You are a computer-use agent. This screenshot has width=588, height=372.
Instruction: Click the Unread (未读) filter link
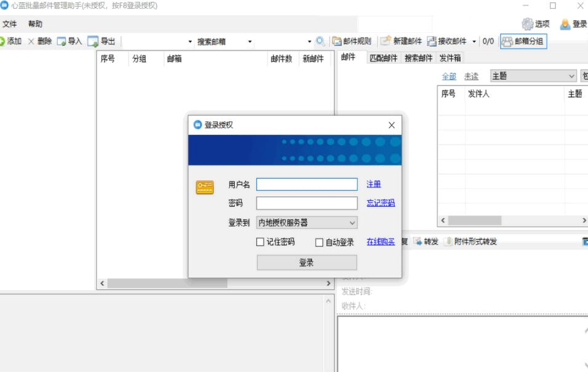pyautogui.click(x=471, y=76)
